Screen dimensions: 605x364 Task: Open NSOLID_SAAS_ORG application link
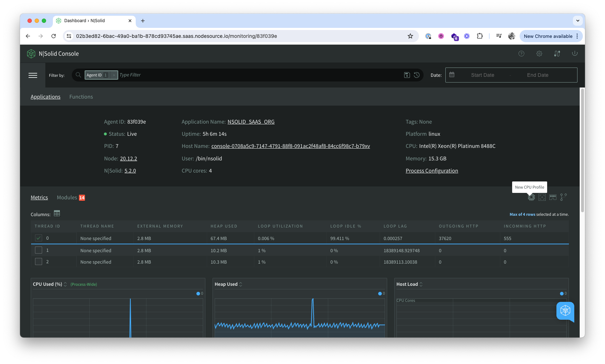[251, 122]
